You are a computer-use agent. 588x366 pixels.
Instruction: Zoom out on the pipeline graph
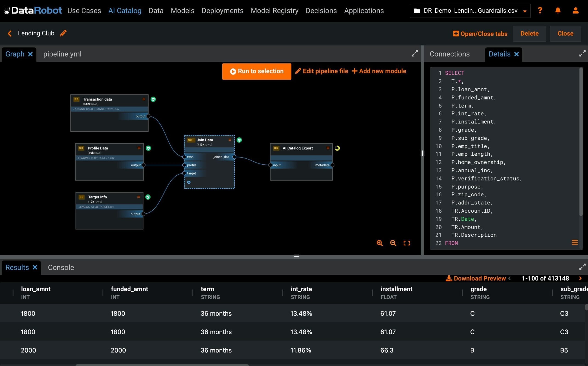coord(393,243)
